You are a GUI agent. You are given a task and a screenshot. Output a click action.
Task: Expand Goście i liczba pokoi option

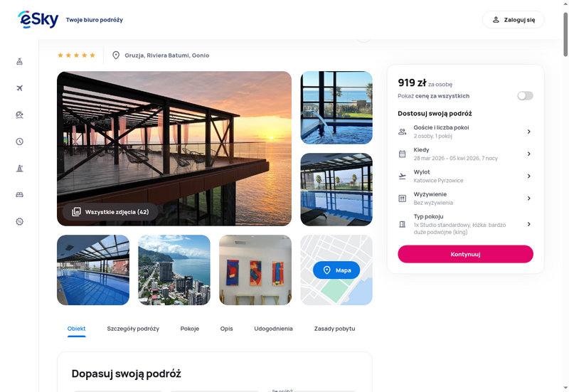click(465, 132)
